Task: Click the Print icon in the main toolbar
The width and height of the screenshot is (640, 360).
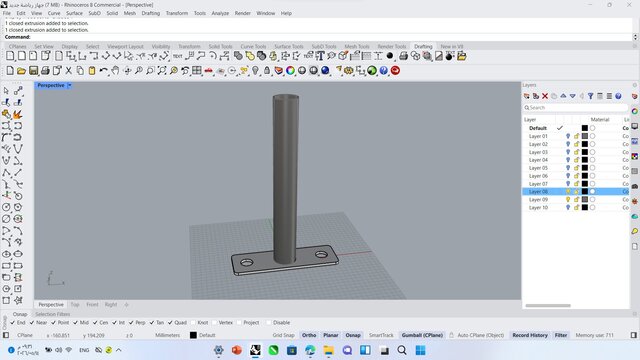Action: (x=45, y=71)
